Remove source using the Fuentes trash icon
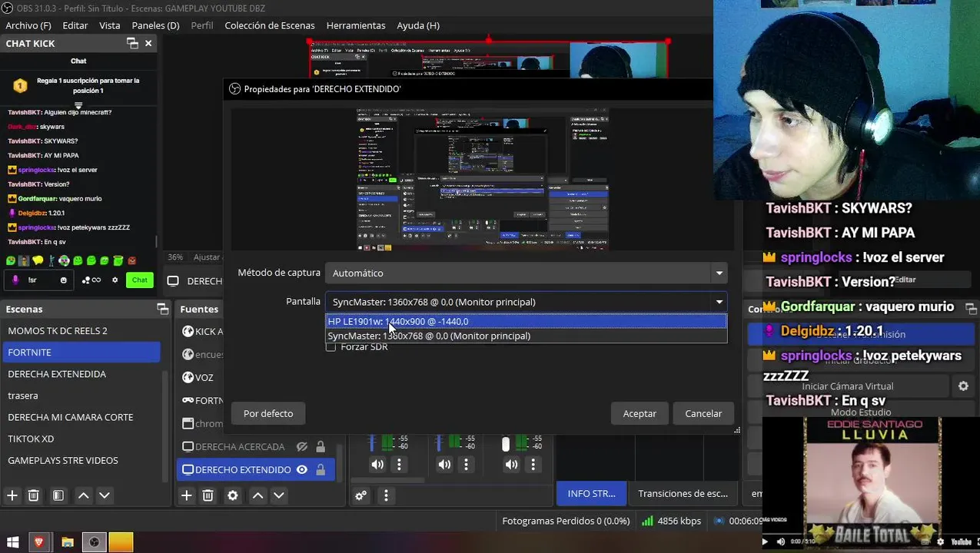 (208, 495)
